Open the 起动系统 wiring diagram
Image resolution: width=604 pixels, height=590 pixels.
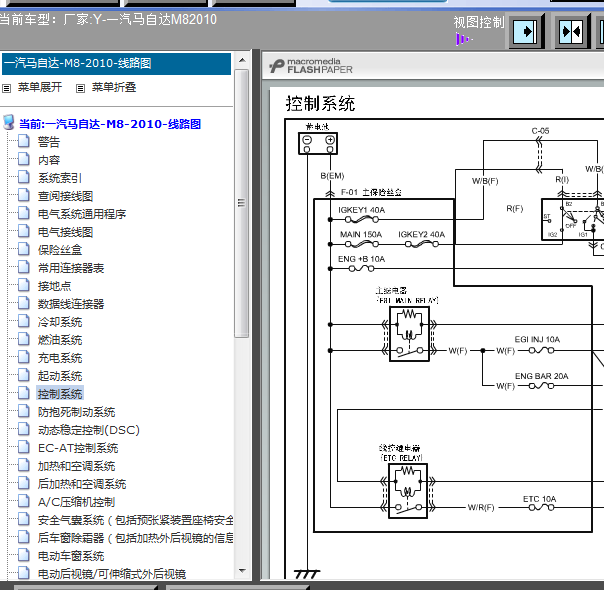click(x=60, y=376)
